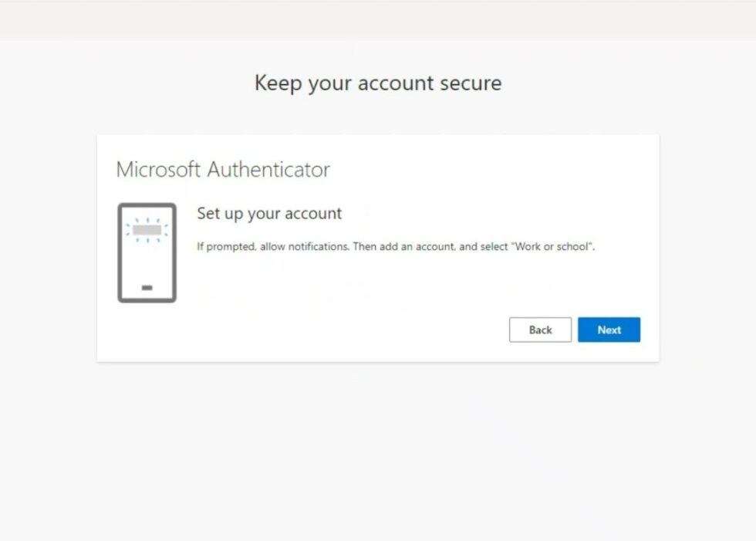
Task: Select the Microsoft Authenticator heading
Action: coord(222,169)
